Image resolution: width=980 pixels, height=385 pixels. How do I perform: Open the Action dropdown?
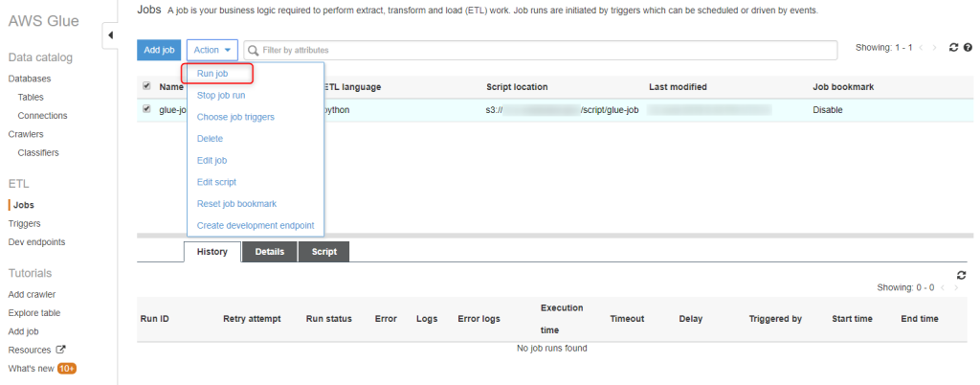(212, 50)
